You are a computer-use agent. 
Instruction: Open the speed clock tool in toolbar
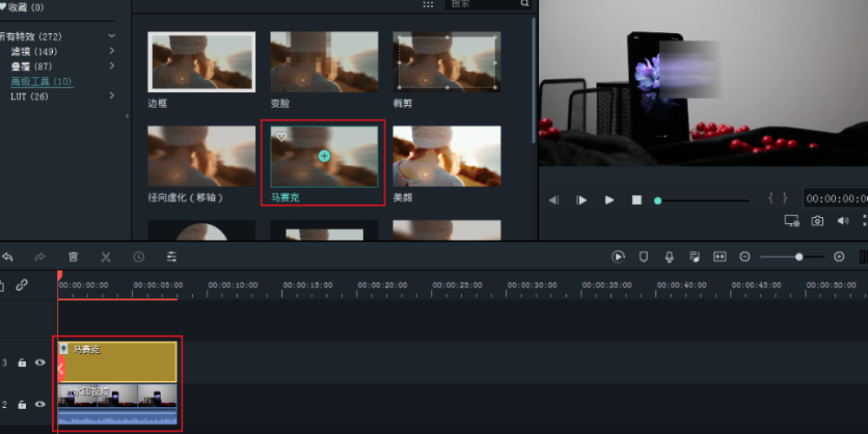pos(138,257)
